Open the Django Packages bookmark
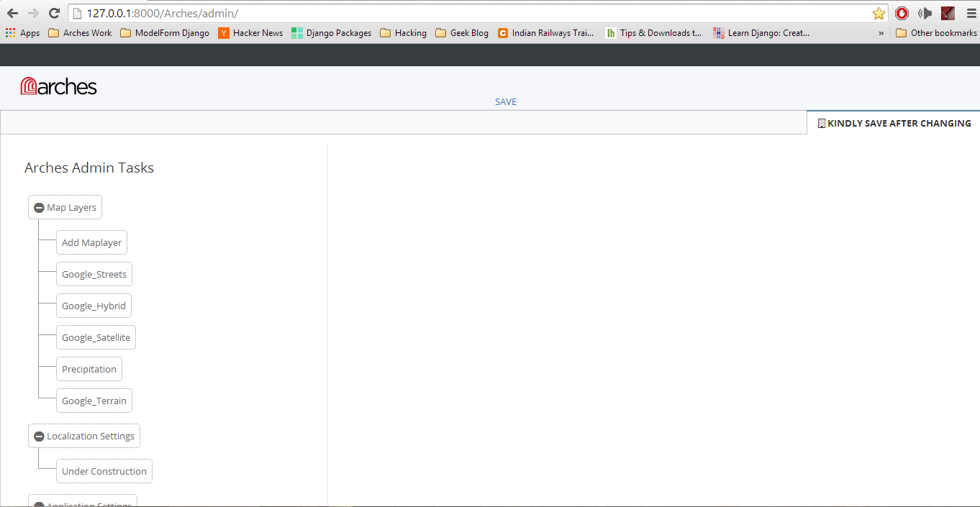The image size is (980, 507). click(x=332, y=33)
